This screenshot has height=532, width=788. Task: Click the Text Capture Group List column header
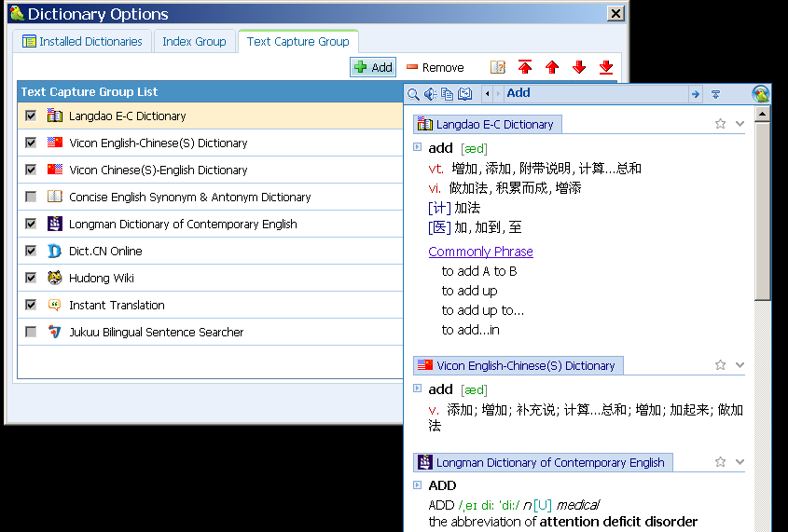210,92
